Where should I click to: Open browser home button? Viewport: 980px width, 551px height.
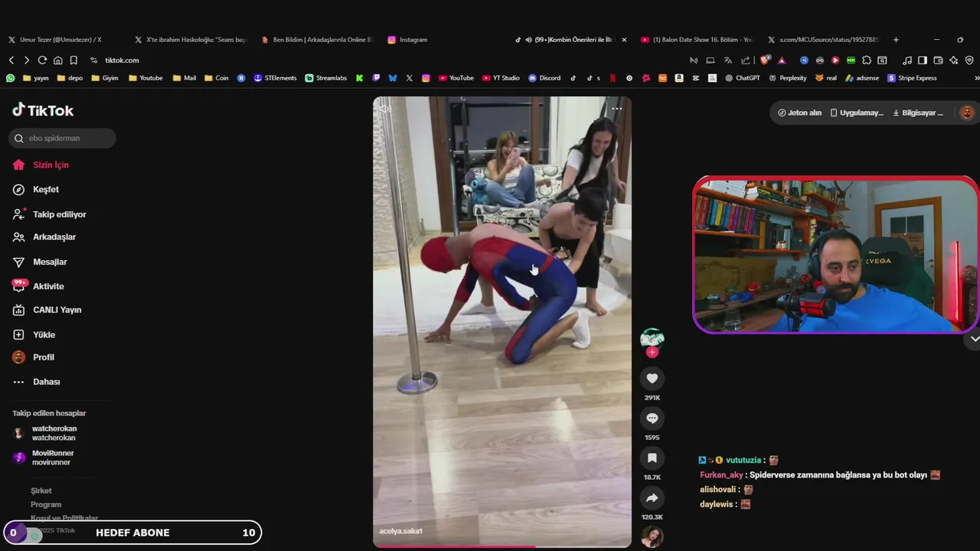click(x=57, y=60)
